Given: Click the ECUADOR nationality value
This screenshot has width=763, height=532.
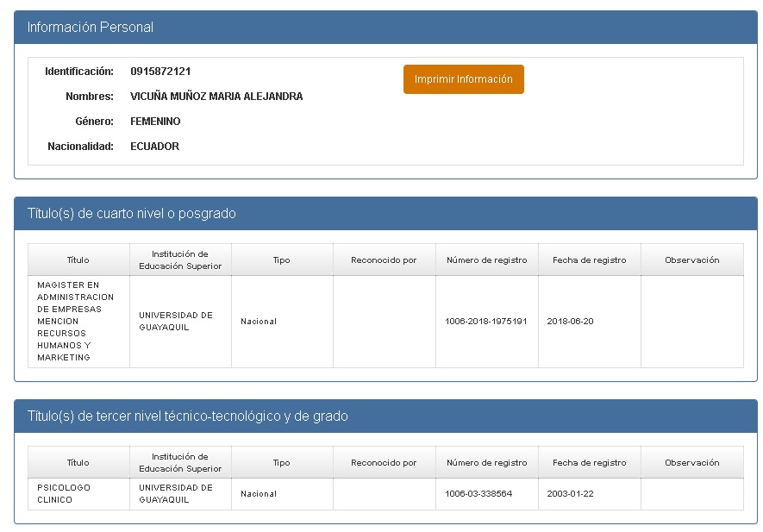Looking at the screenshot, I should pyautogui.click(x=154, y=147).
